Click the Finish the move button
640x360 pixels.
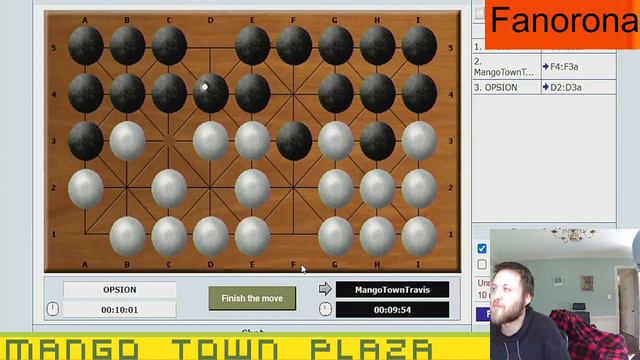(x=252, y=298)
